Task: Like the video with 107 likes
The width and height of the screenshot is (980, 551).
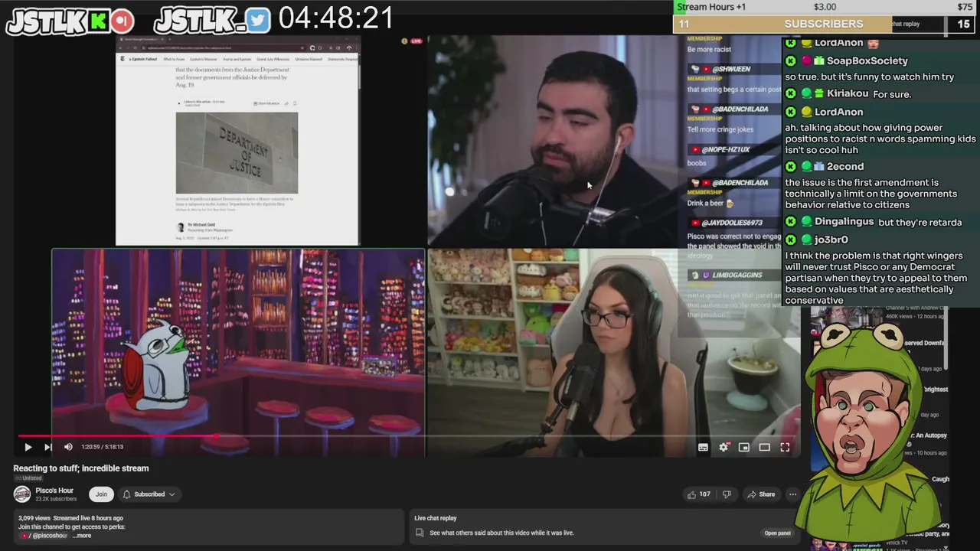Action: pos(698,494)
